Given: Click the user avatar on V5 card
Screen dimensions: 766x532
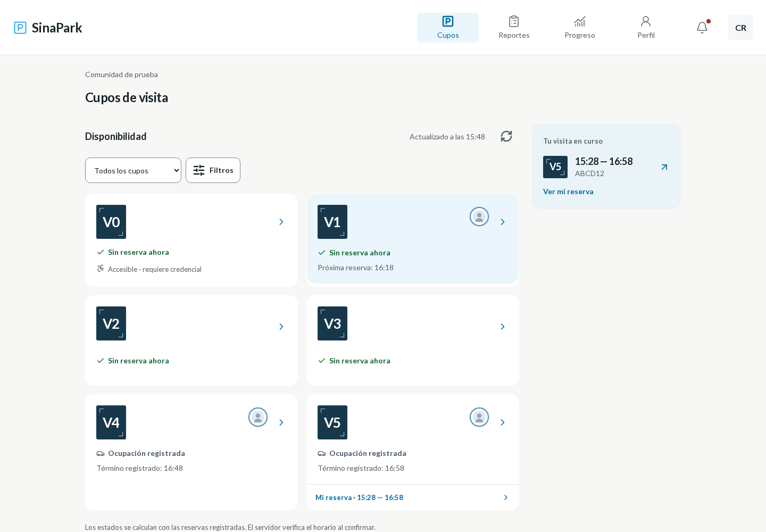Looking at the screenshot, I should (x=479, y=417).
